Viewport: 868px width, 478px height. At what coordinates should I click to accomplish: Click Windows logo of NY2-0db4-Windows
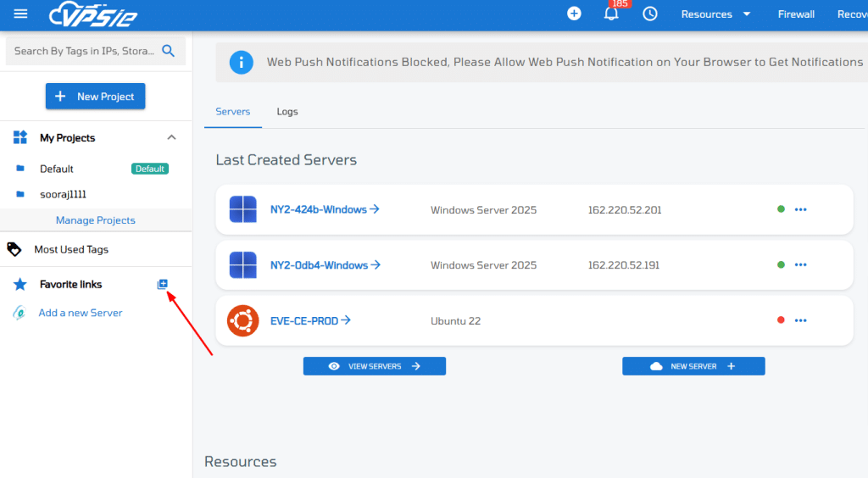point(243,264)
